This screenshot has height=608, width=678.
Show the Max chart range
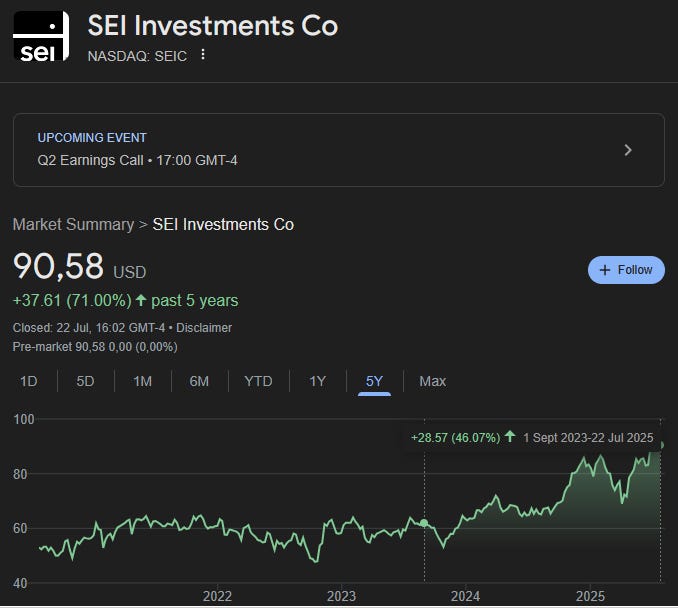tap(432, 381)
